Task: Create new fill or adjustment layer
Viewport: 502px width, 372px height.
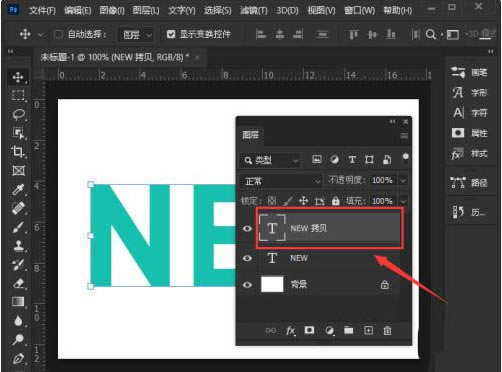Action: (x=329, y=331)
